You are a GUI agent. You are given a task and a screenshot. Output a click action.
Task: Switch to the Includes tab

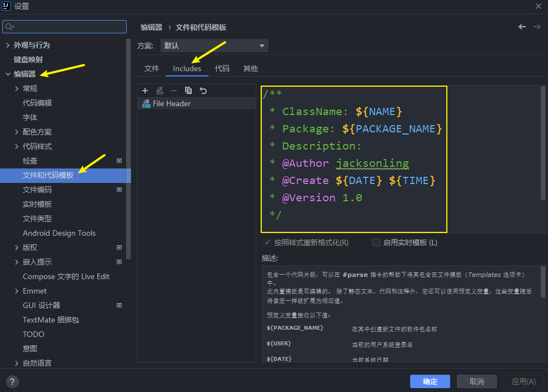[187, 68]
